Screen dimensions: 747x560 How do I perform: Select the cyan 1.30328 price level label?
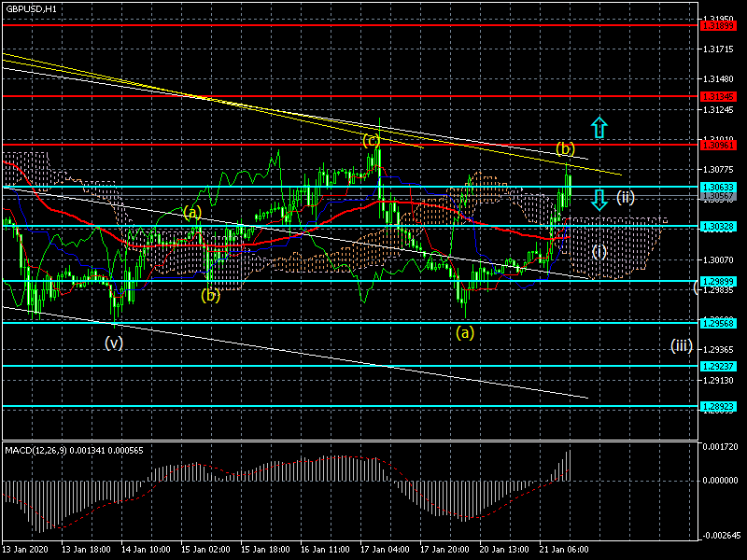tap(719, 227)
